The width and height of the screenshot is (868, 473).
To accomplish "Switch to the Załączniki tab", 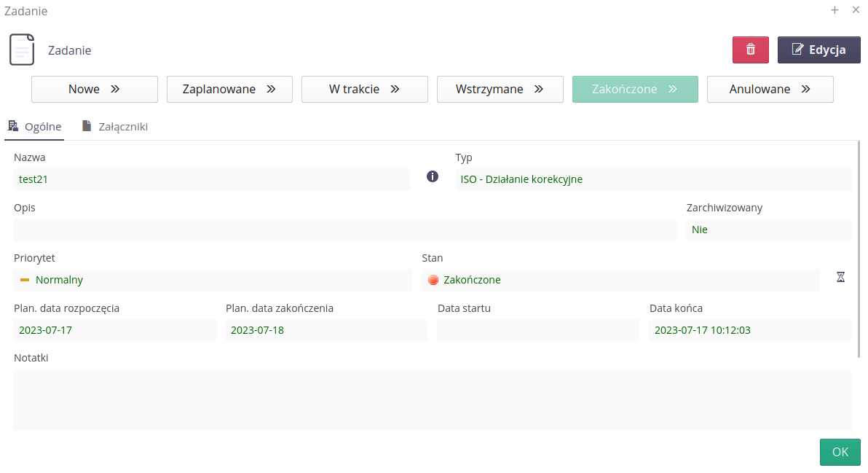I will pos(115,127).
